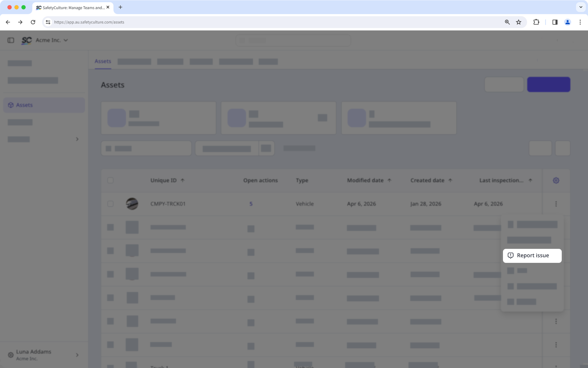Tick the select-all checkbox in the table header
The height and width of the screenshot is (368, 588).
tap(111, 180)
